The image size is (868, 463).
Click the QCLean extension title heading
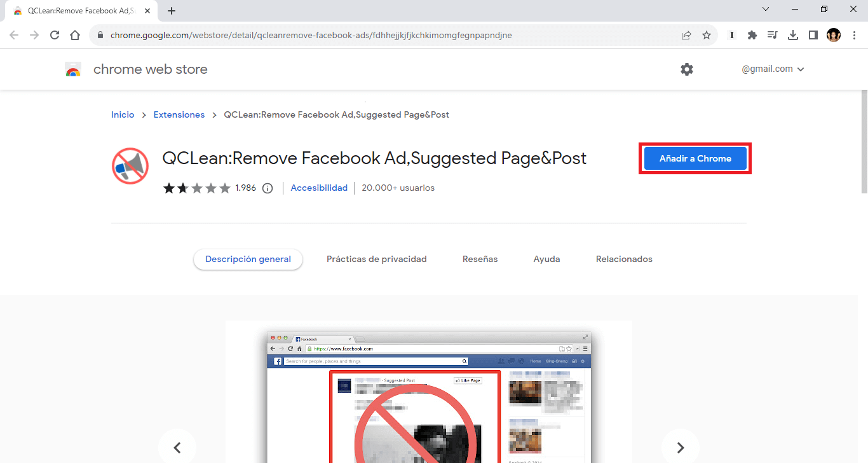tap(374, 158)
